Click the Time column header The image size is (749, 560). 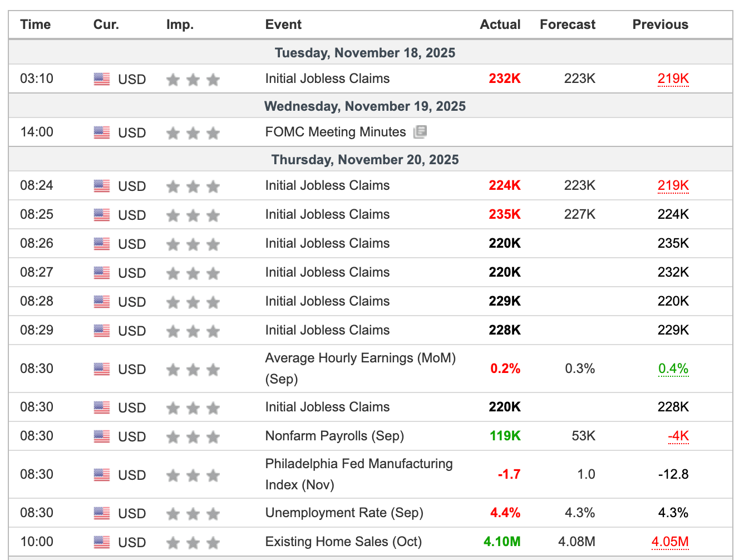36,24
